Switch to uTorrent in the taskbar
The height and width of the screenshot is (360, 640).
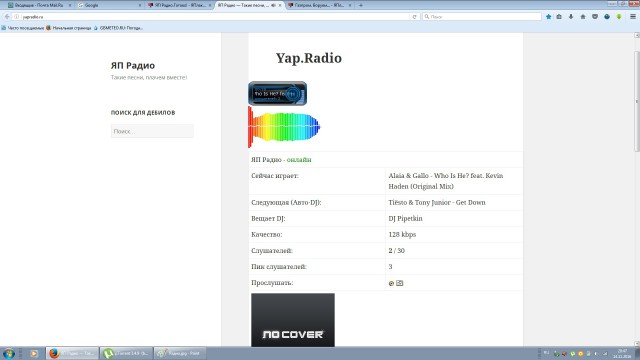point(126,353)
